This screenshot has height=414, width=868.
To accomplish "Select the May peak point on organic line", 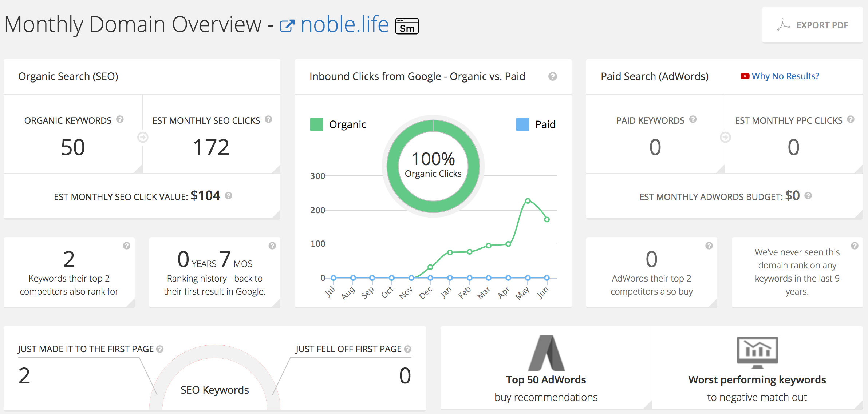I will [x=528, y=201].
